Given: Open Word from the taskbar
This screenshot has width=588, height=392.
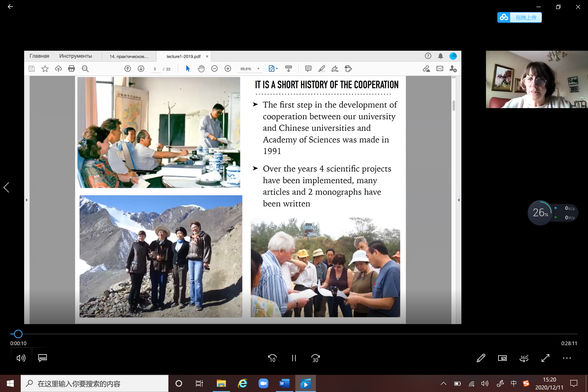Looking at the screenshot, I should 284,383.
